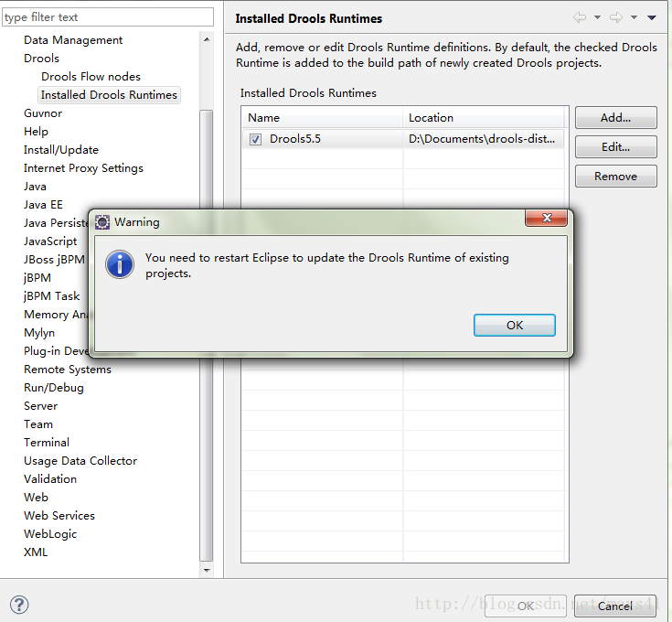Click the preferences tree scrollbar thumb
The width and height of the screenshot is (672, 622).
[207, 335]
